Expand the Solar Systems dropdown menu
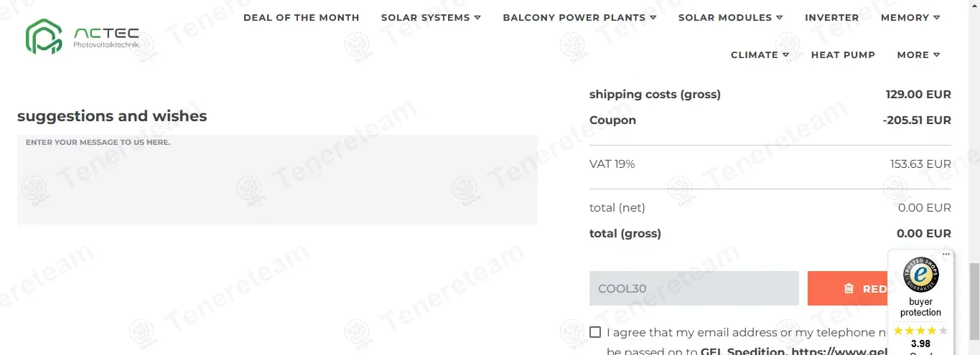The image size is (980, 355). pos(431,17)
